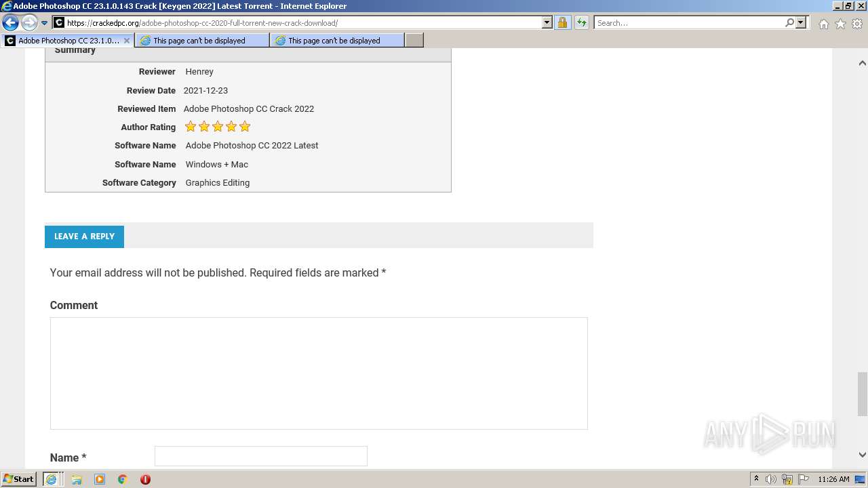Switch to the Adobe Photoshop CC 23.1.0 tab

point(68,41)
